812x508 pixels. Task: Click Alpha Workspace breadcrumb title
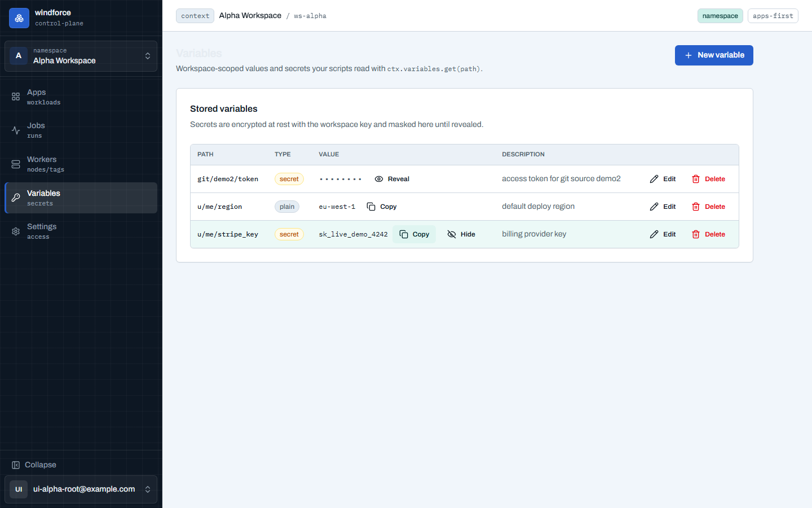click(250, 16)
